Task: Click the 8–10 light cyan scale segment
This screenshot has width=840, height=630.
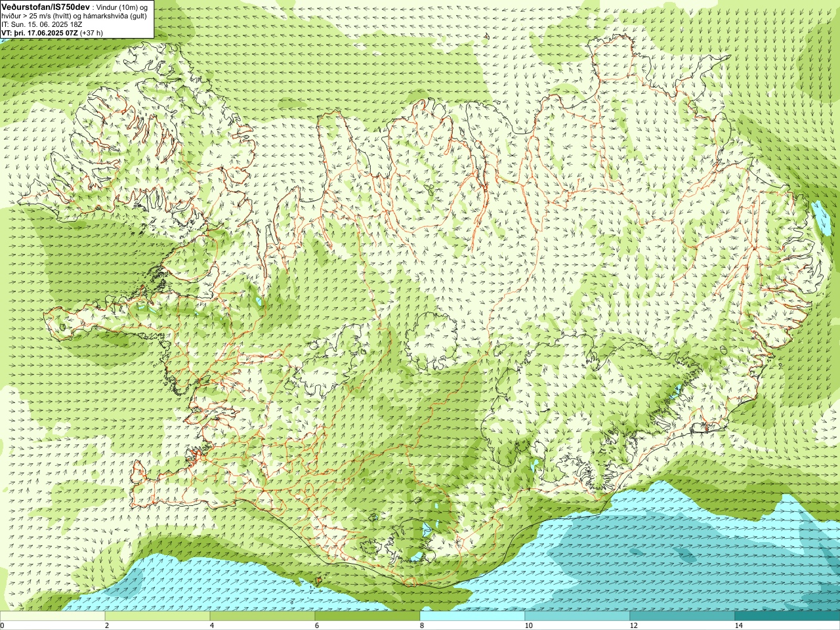Action: [x=472, y=616]
